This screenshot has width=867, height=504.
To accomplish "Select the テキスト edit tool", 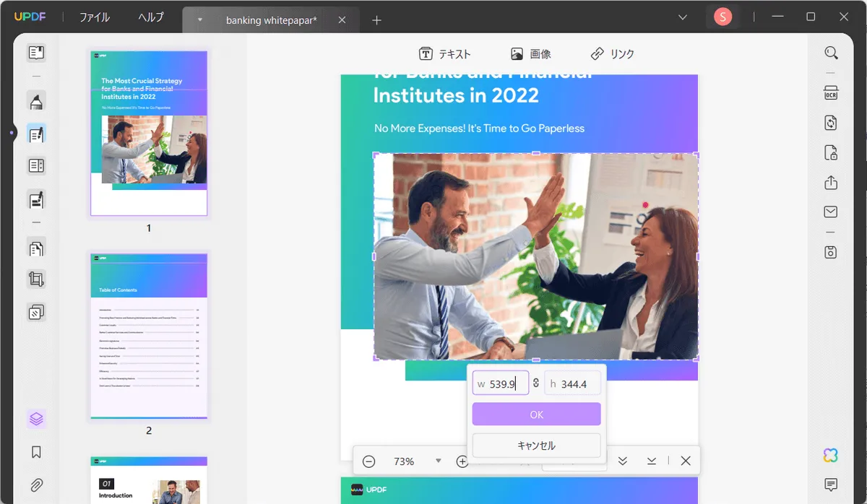I will [445, 53].
